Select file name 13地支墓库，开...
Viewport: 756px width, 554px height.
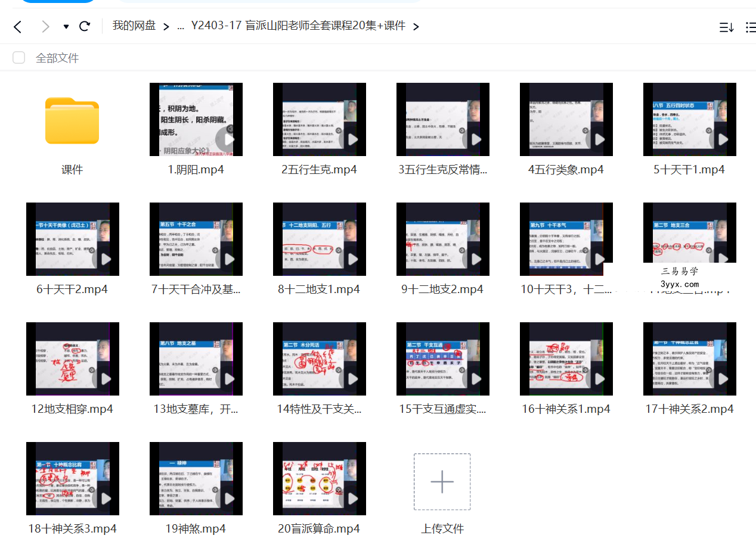point(196,409)
